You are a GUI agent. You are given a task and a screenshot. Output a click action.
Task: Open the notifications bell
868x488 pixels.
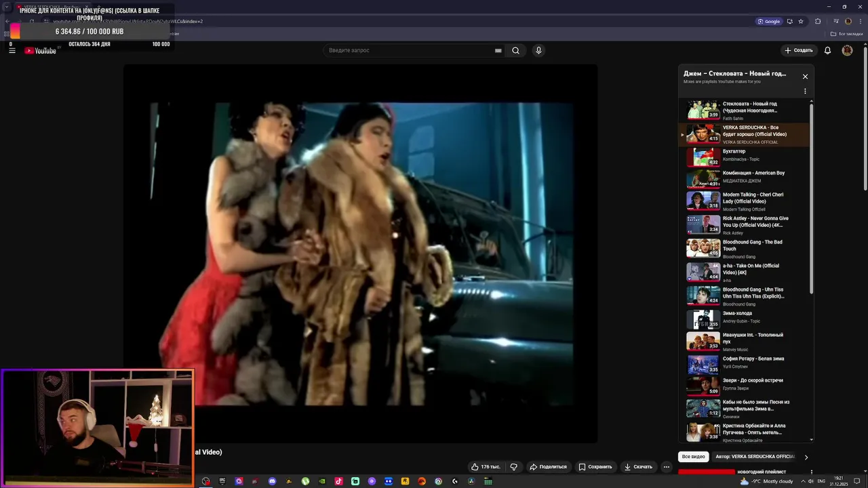point(827,50)
